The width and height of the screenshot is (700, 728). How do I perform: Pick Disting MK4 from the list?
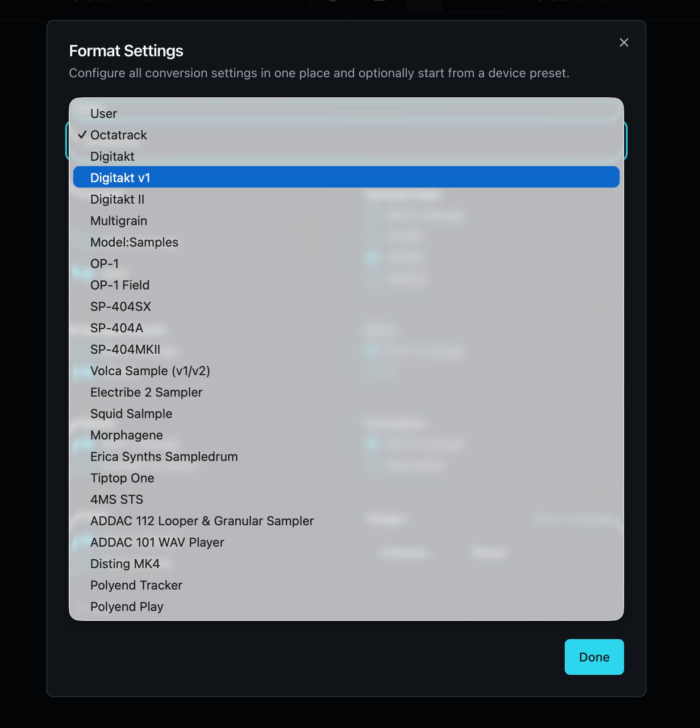125,564
